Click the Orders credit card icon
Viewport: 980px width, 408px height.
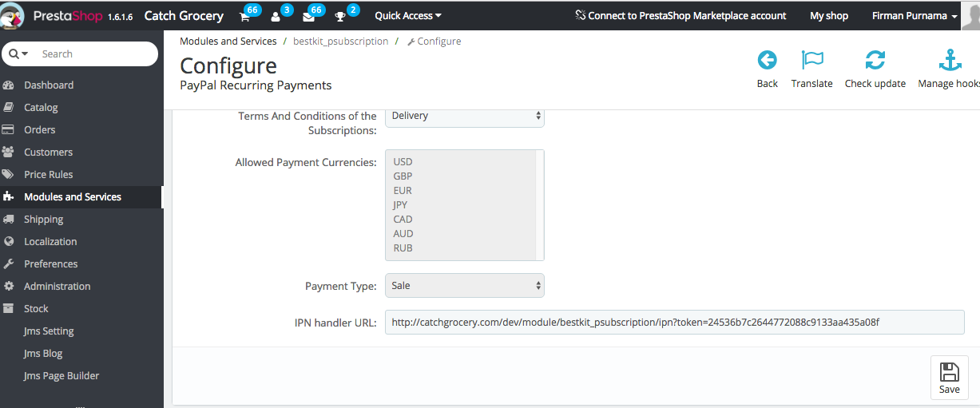(9, 129)
